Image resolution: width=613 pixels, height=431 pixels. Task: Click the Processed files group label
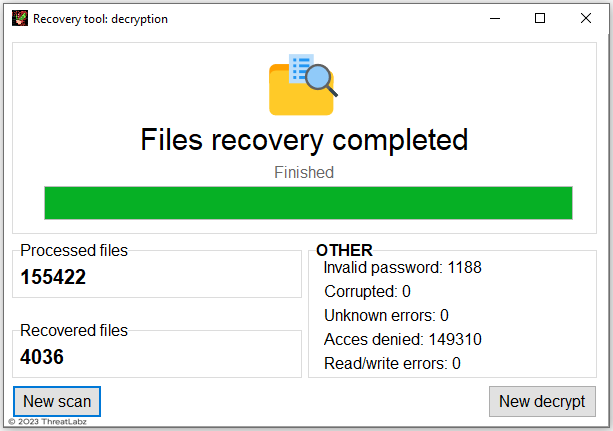click(74, 251)
